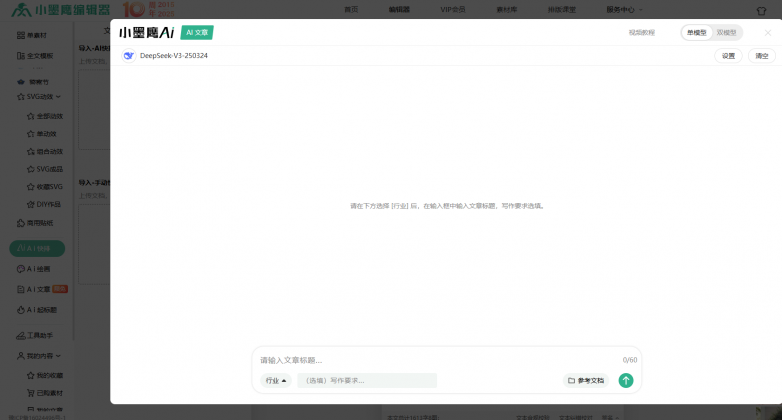Click the 设置 button
Screen dimensions: 782x420
tap(728, 56)
